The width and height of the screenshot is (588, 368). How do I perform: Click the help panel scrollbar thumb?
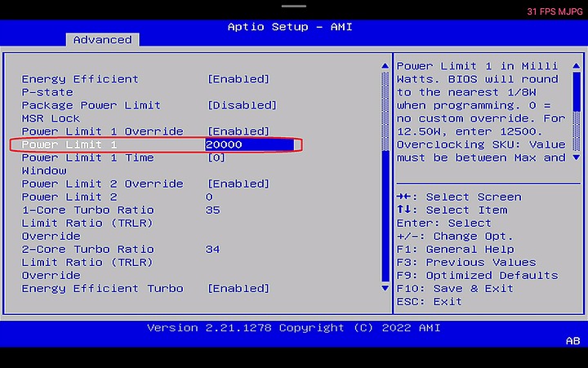(577, 92)
